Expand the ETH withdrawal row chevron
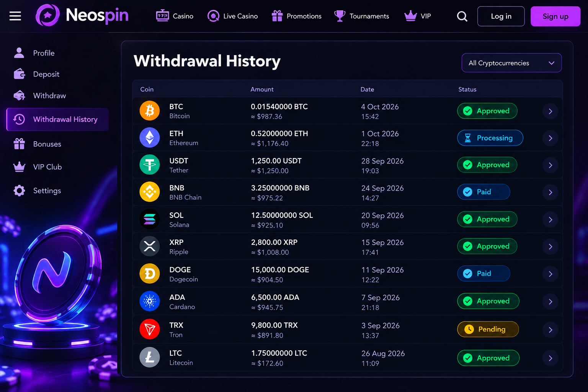588x392 pixels. 550,138
